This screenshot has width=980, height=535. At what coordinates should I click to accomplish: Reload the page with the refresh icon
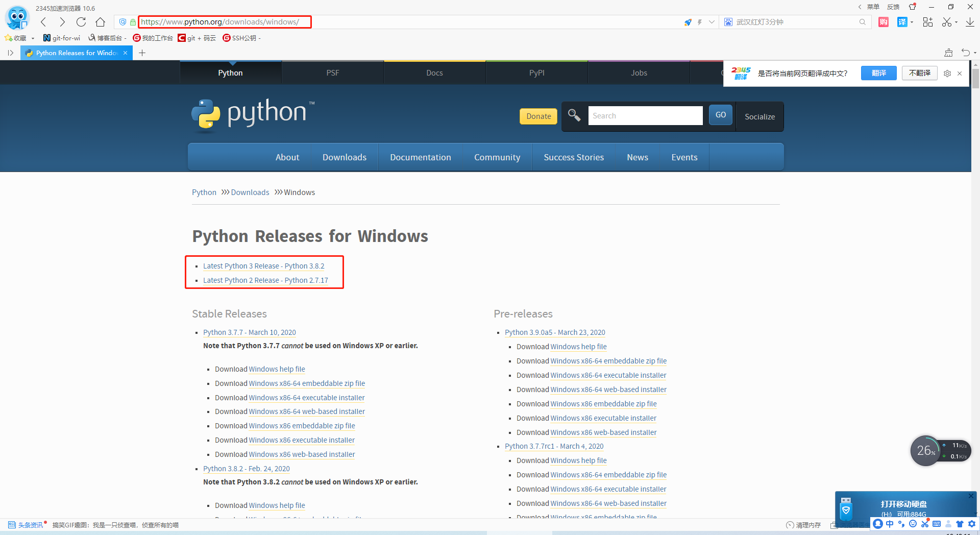coord(81,22)
